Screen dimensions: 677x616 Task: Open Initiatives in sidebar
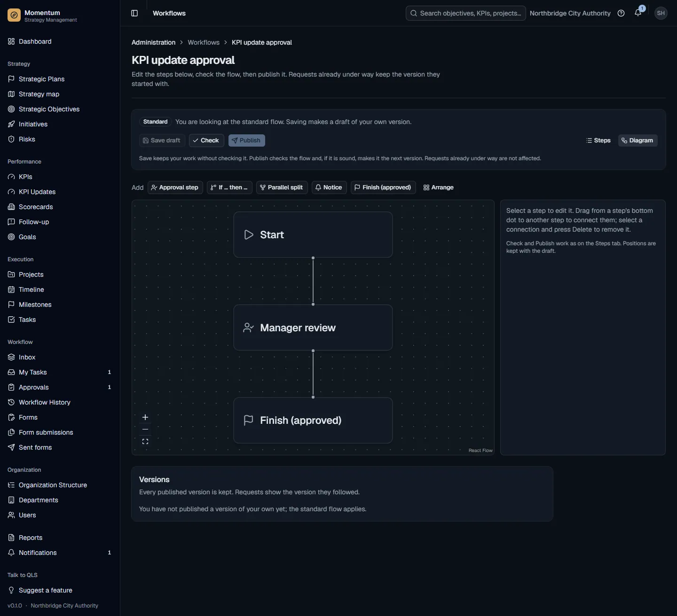(x=60, y=124)
